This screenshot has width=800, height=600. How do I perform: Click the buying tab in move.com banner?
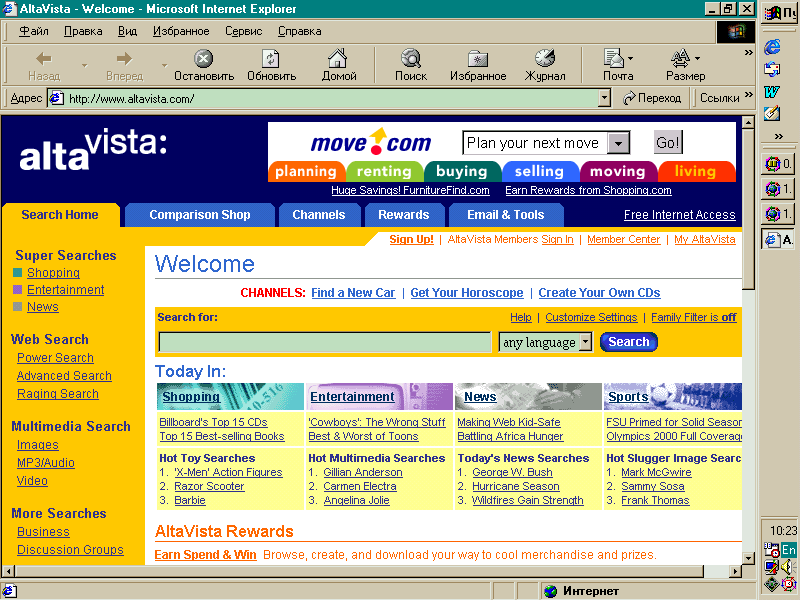(x=462, y=171)
